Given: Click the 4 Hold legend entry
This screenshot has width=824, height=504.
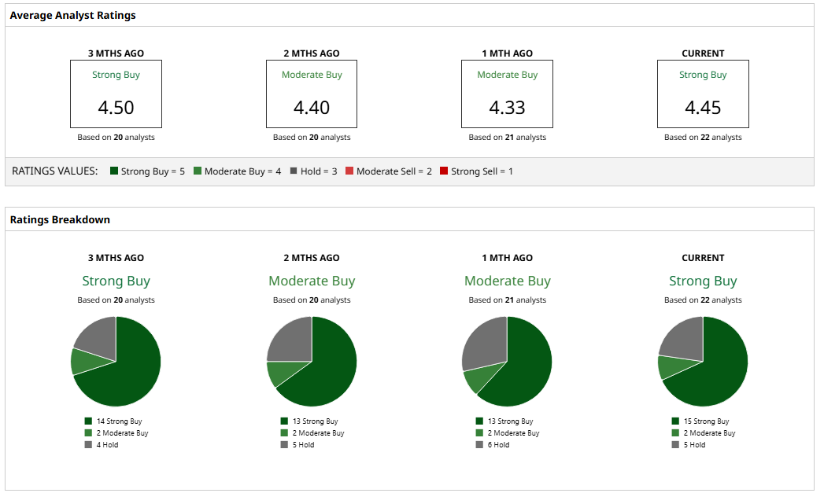Looking at the screenshot, I should click(102, 445).
